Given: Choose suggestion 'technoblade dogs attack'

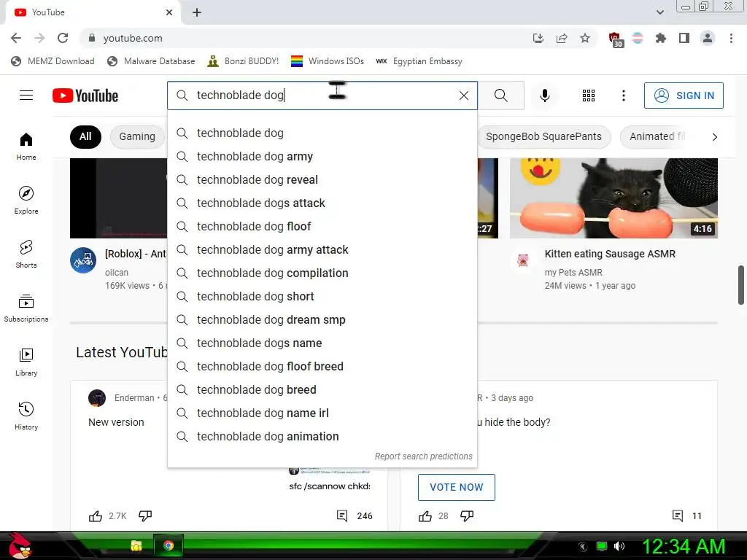Looking at the screenshot, I should pos(322,203).
